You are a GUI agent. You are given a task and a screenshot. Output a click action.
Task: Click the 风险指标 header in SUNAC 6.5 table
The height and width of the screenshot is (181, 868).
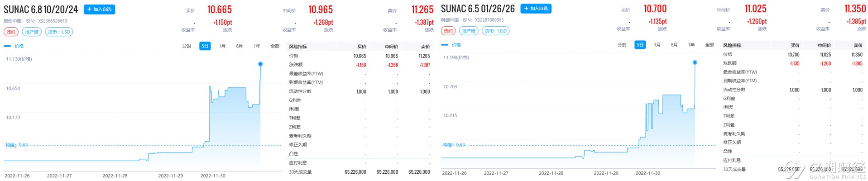coord(732,45)
